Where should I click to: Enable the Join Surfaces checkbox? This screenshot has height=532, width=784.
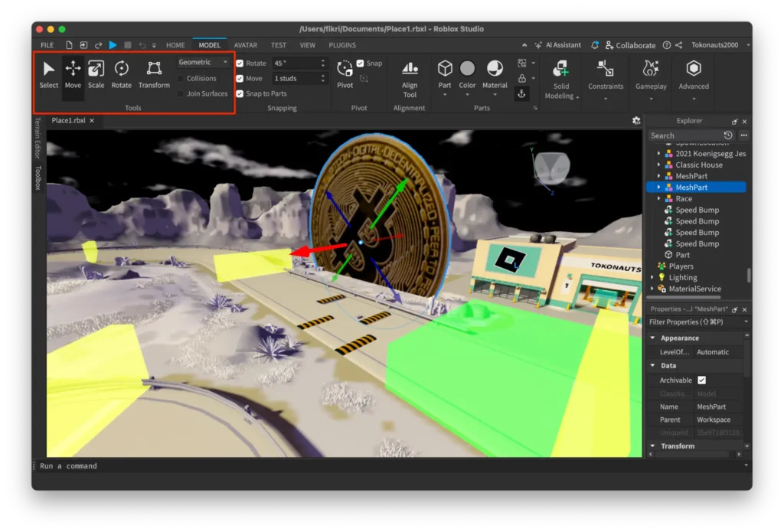(x=181, y=93)
